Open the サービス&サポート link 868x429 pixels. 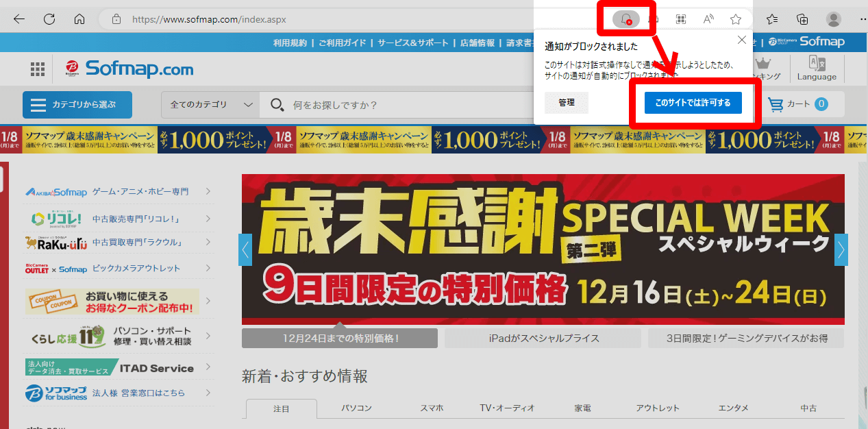(413, 42)
